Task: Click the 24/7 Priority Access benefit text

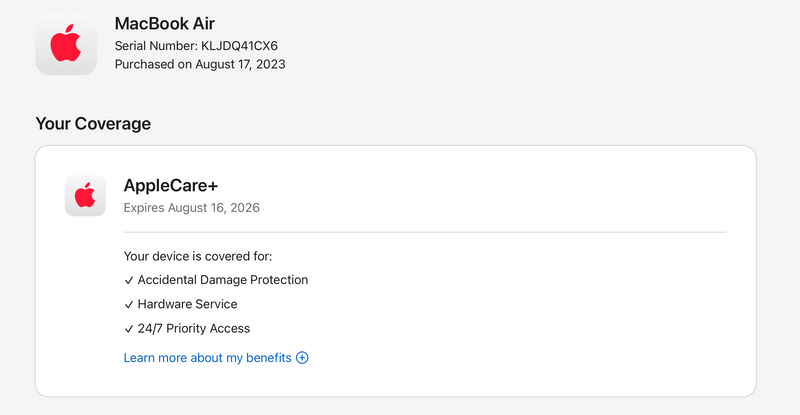Action: tap(194, 328)
